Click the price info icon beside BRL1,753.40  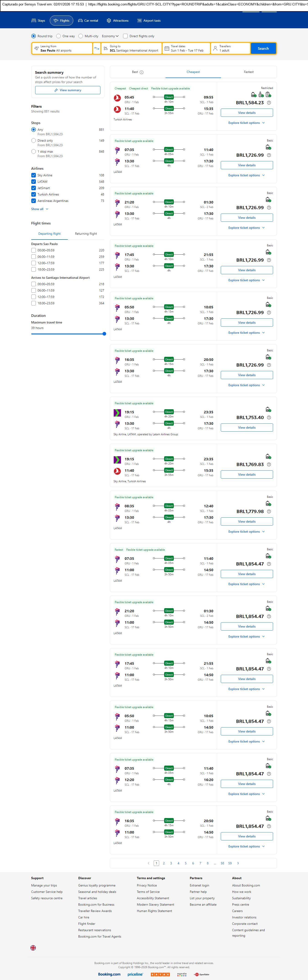(x=269, y=417)
